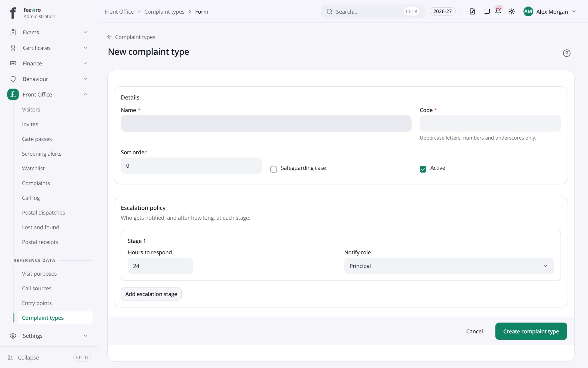This screenshot has height=368, width=588.
Task: Open Call sources reference data
Action: pyautogui.click(x=37, y=288)
